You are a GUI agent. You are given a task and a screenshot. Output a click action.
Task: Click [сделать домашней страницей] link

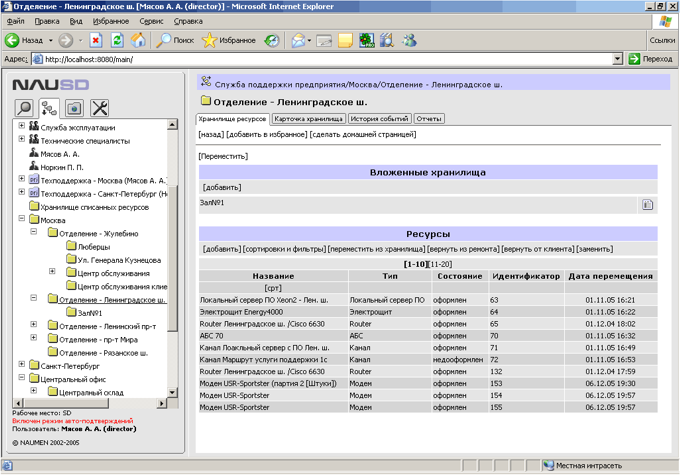(363, 134)
